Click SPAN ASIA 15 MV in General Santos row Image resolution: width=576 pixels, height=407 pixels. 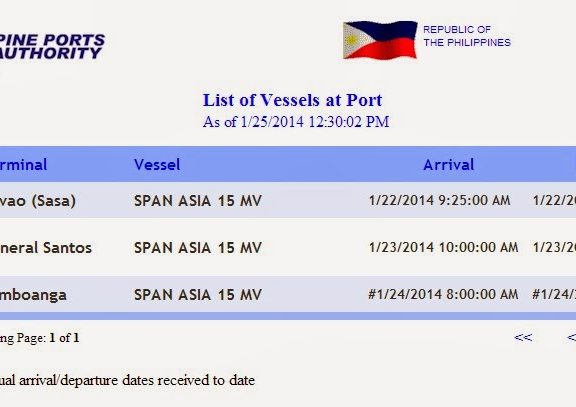tap(198, 248)
